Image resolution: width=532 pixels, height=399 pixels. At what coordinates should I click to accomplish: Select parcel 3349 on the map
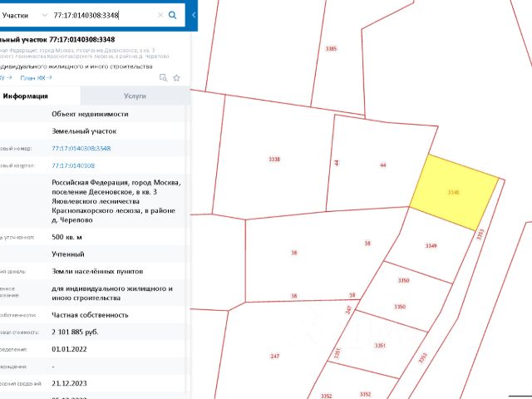click(x=431, y=246)
